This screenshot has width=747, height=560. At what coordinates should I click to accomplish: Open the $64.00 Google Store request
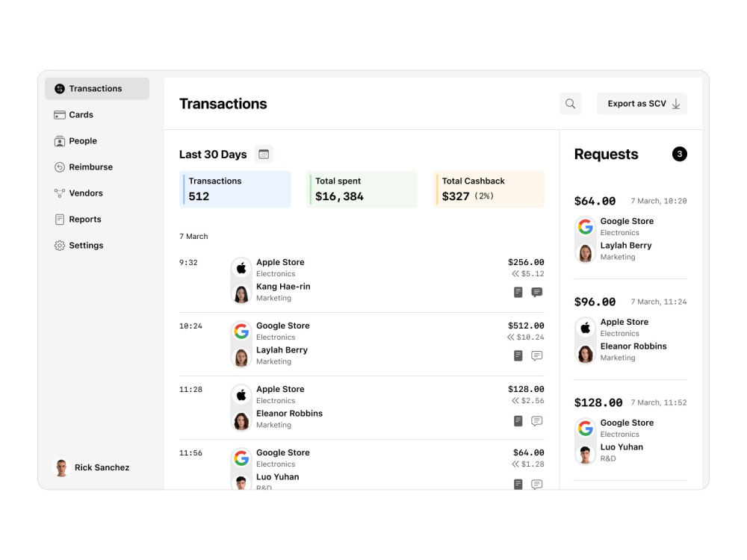click(630, 228)
